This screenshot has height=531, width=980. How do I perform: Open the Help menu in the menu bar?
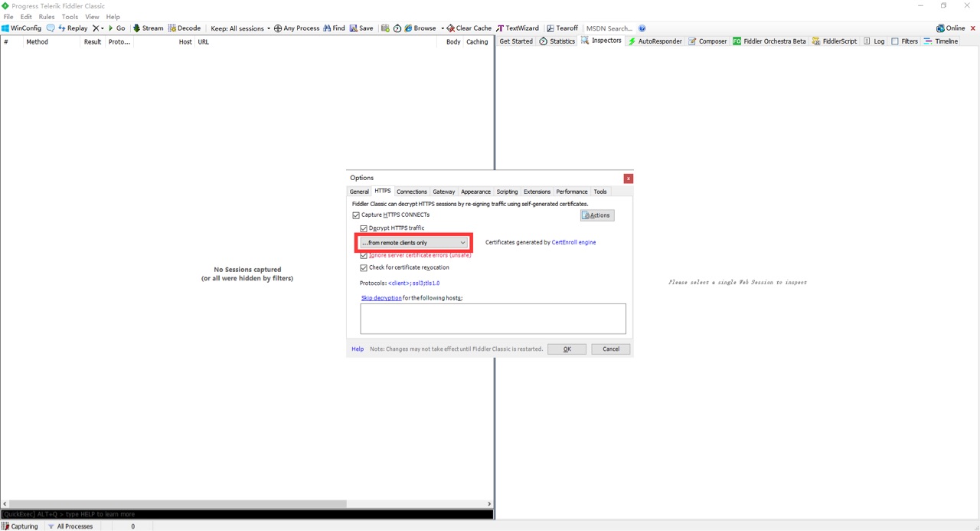tap(113, 17)
